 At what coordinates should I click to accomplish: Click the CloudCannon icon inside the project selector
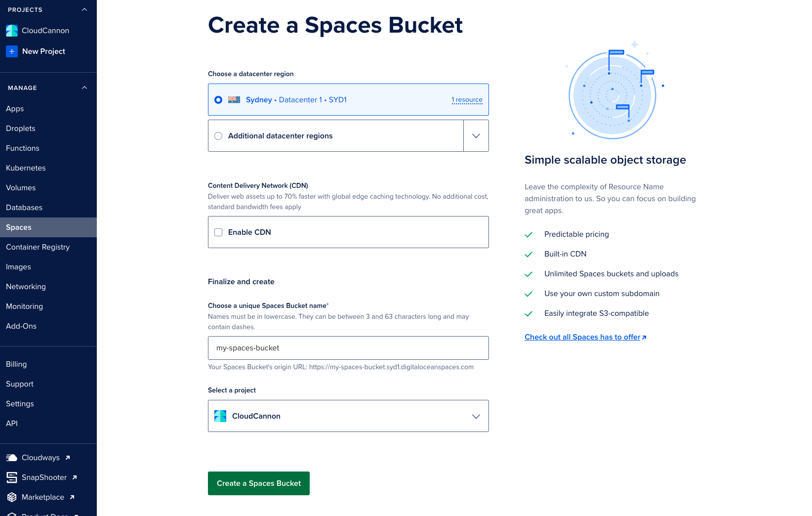point(220,416)
